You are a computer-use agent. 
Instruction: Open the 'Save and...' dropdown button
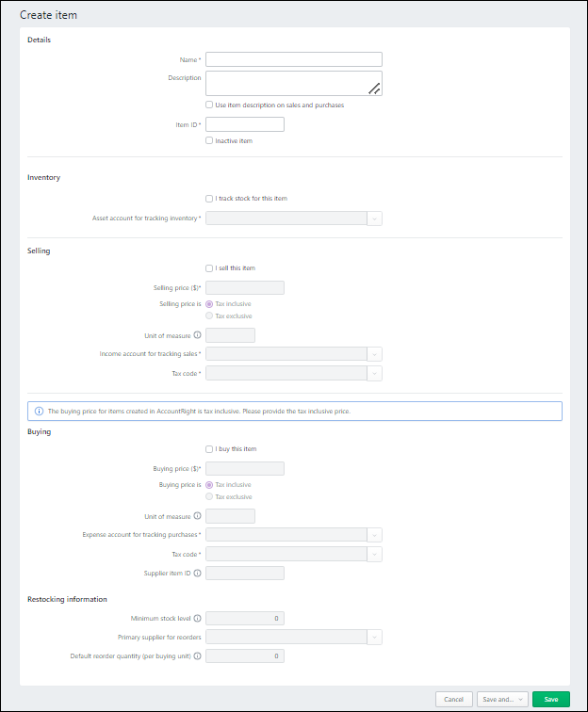point(501,700)
